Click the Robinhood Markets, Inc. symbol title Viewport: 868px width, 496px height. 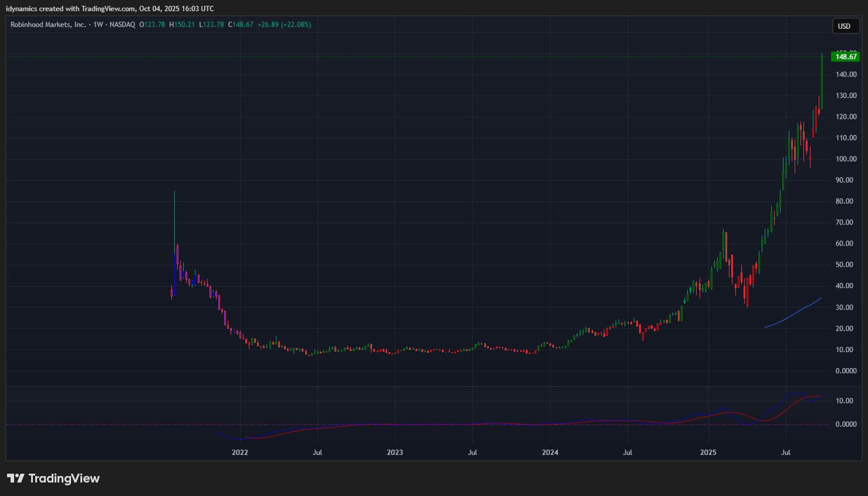pyautogui.click(x=48, y=25)
